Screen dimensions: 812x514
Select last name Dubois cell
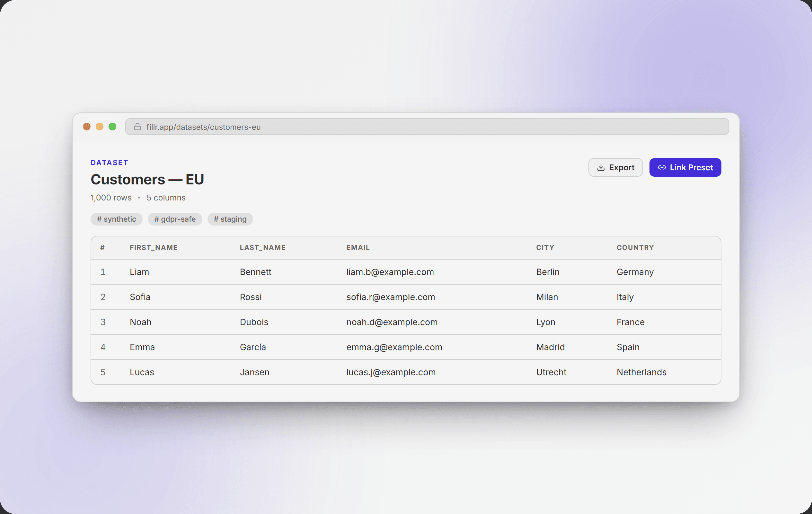click(x=254, y=322)
